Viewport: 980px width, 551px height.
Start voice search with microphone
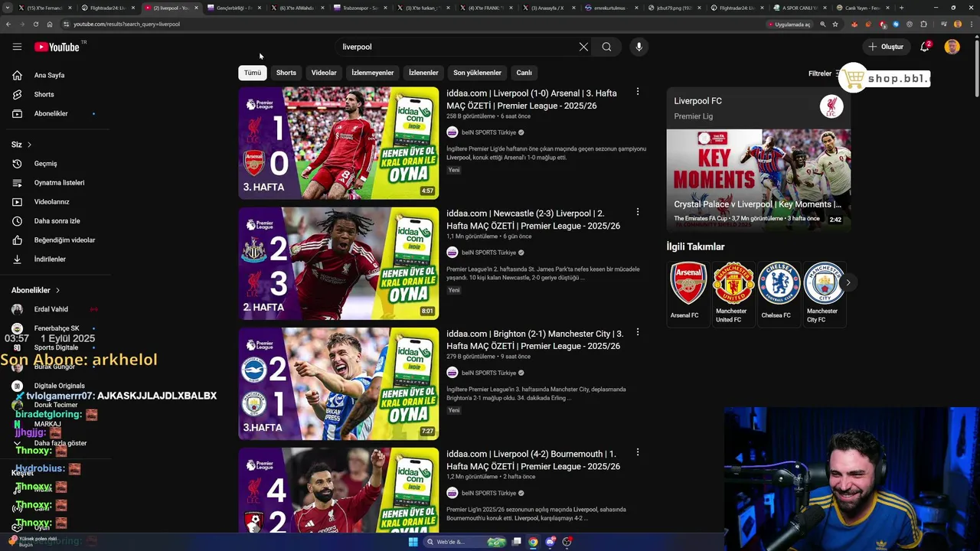639,47
